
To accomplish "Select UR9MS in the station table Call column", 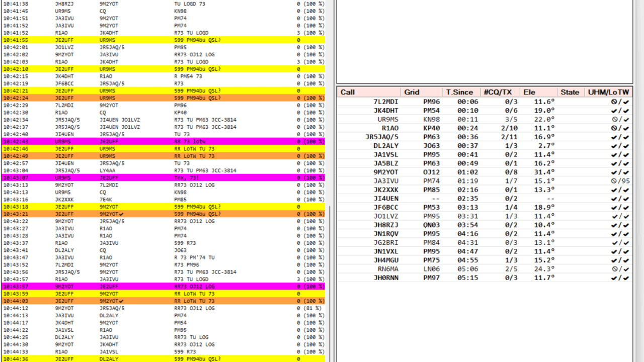I will click(388, 119).
